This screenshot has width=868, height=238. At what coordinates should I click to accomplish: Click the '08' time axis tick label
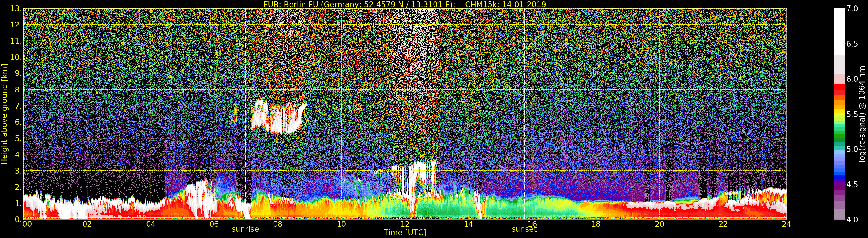[278, 224]
